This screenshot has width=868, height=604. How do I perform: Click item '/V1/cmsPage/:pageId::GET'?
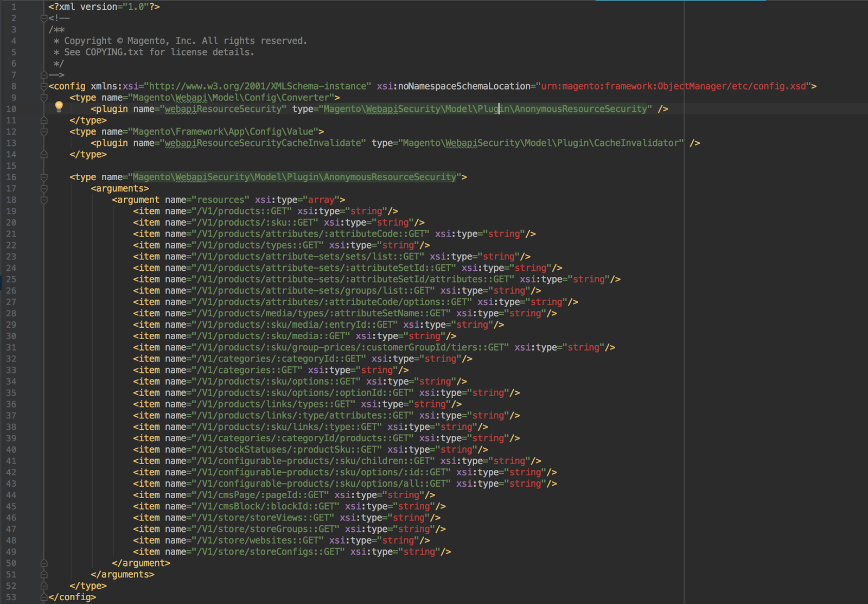(x=260, y=495)
